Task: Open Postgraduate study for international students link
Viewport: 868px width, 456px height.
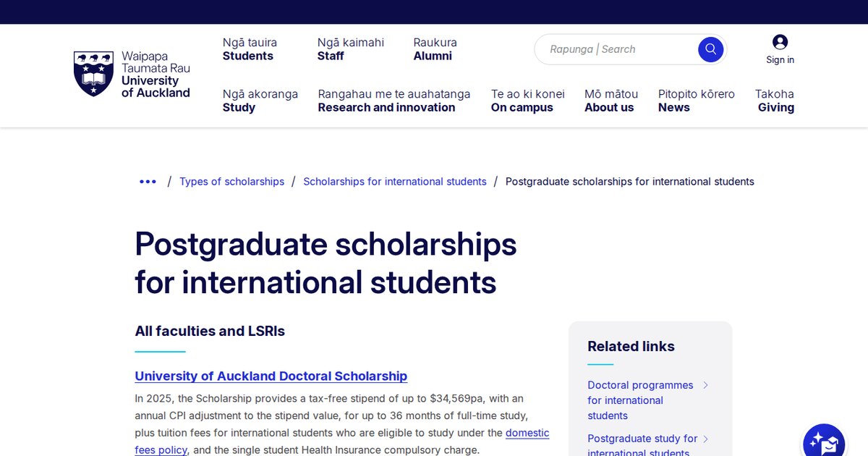Action: [643, 446]
